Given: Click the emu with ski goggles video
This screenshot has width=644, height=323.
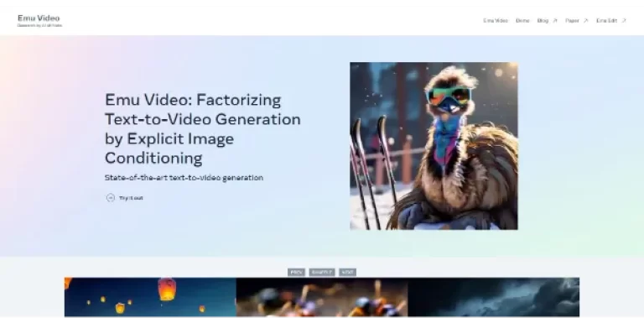Looking at the screenshot, I should click(x=434, y=146).
